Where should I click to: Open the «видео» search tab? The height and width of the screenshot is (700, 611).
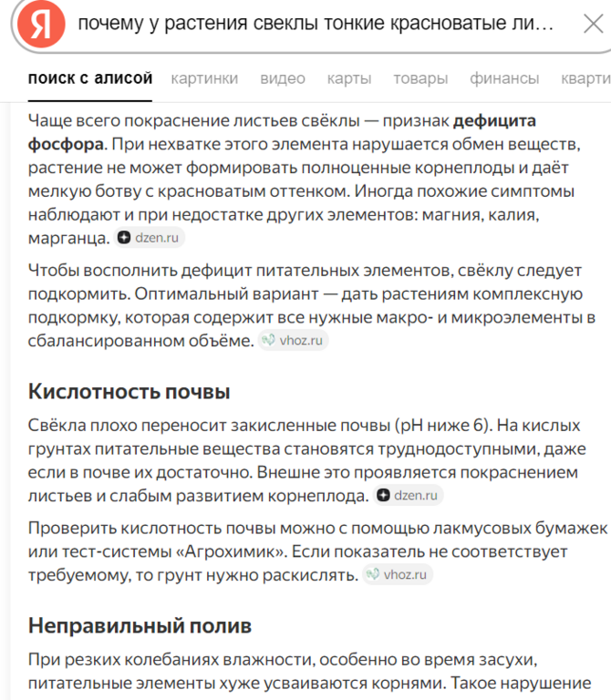pyautogui.click(x=283, y=78)
